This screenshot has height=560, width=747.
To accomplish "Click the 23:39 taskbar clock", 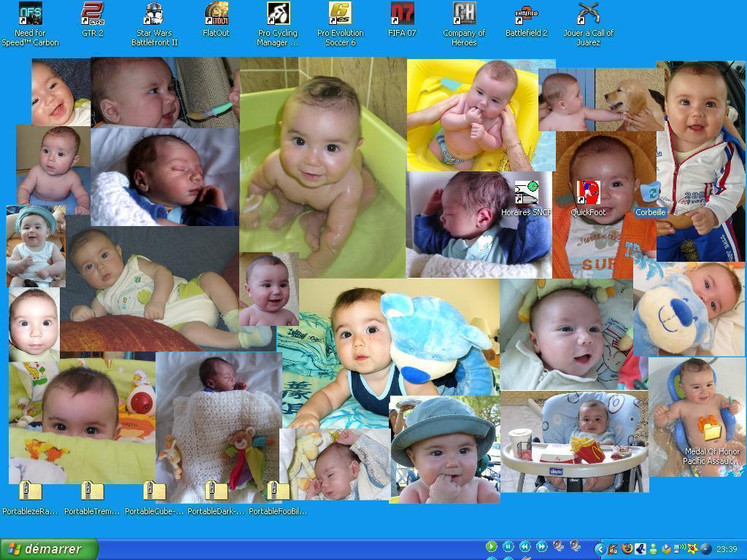I will 727,549.
